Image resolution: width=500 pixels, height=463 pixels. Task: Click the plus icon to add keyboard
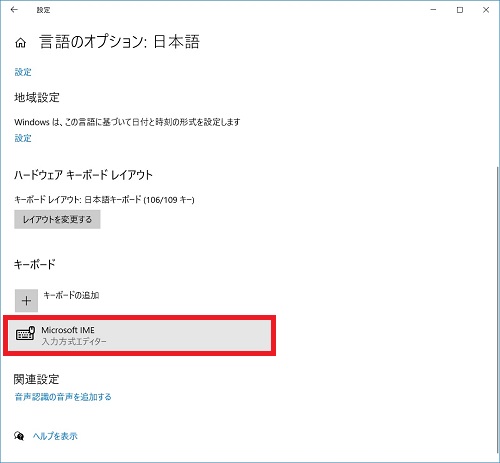[26, 300]
